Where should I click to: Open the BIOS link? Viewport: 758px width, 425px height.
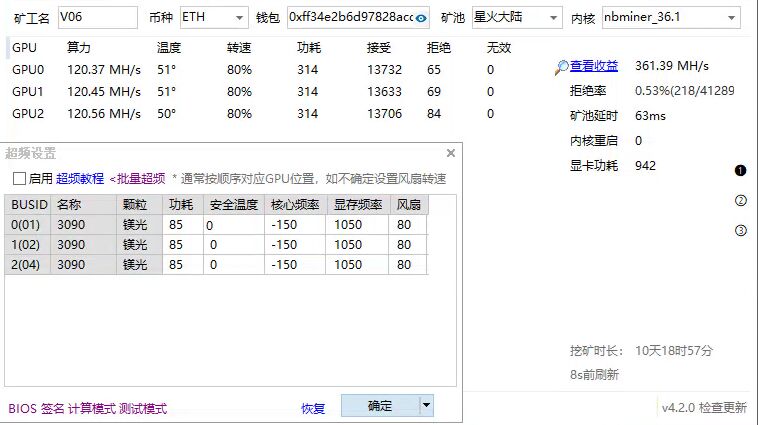coord(22,409)
